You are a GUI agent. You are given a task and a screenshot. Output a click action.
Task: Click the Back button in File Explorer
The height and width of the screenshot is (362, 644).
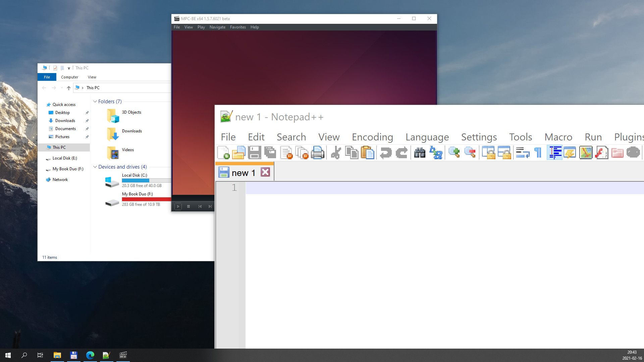44,87
